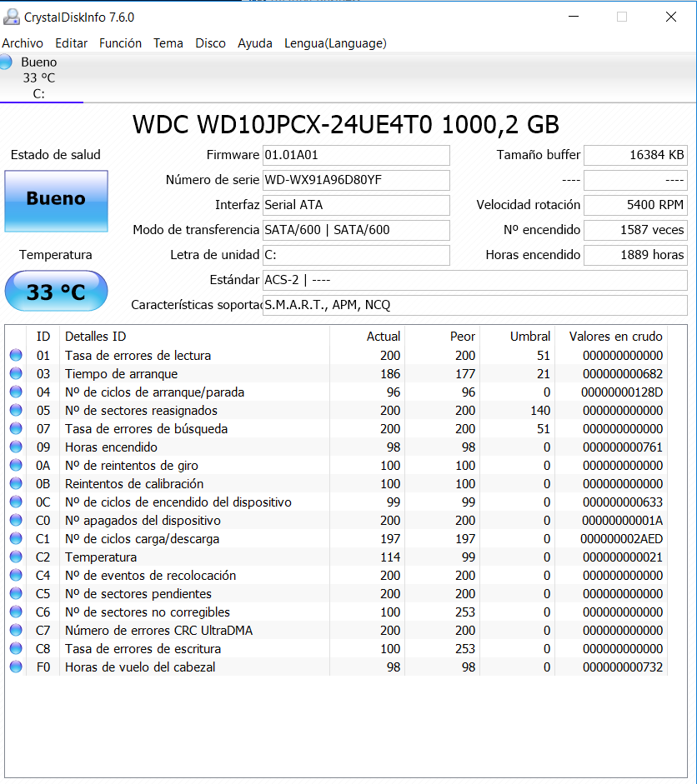Select raw value 000000000682
Viewport: 697px width, 784px height.
click(x=623, y=374)
